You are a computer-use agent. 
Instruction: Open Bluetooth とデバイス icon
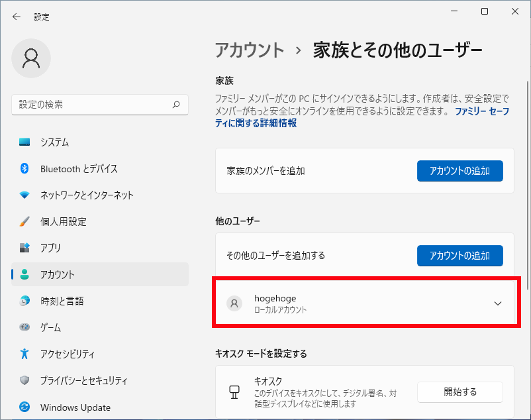click(x=24, y=168)
